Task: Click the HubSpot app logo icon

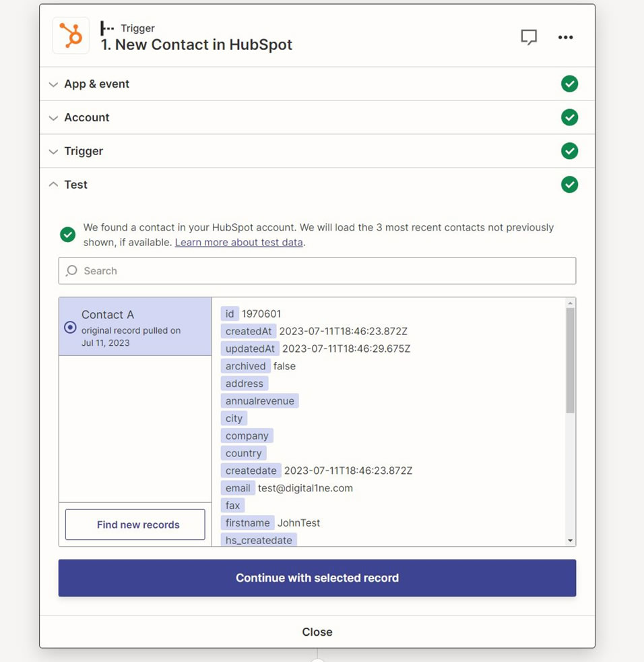Action: (71, 36)
